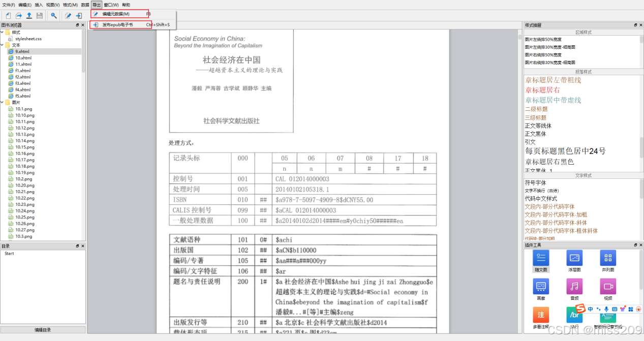This screenshot has height=341, width=644.
Task: Close the 插件工具 panel
Action: (640, 245)
